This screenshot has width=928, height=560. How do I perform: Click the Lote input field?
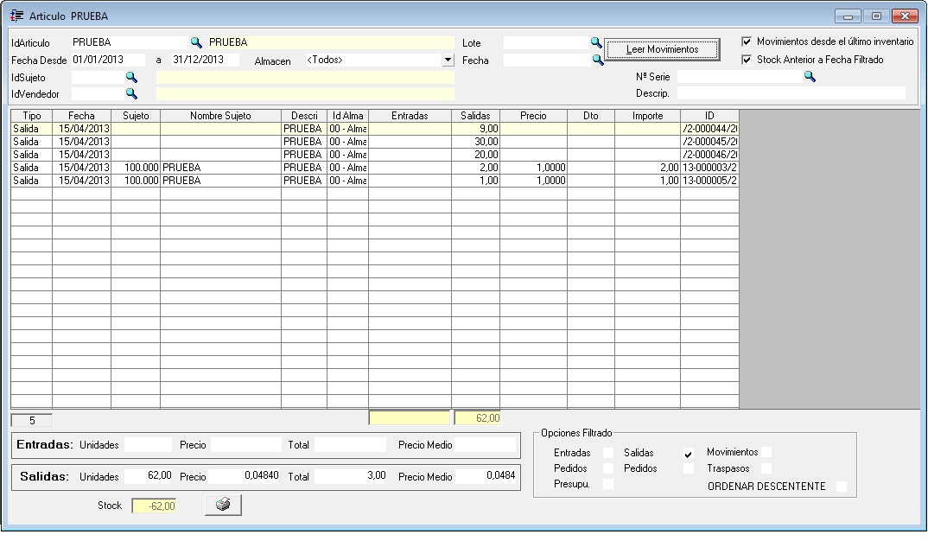coord(546,42)
